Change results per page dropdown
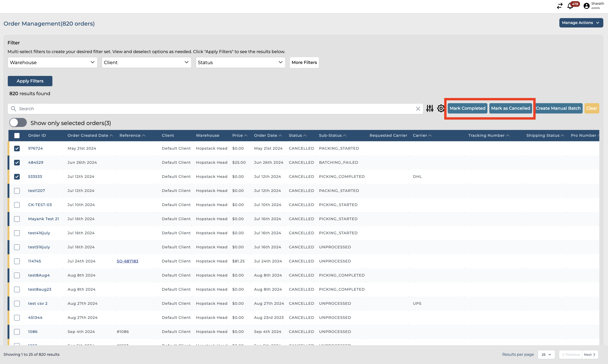608x364 pixels. 546,355
